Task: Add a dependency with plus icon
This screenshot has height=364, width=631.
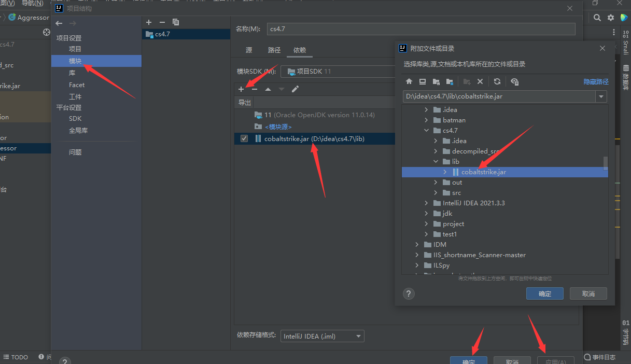Action: click(x=241, y=89)
